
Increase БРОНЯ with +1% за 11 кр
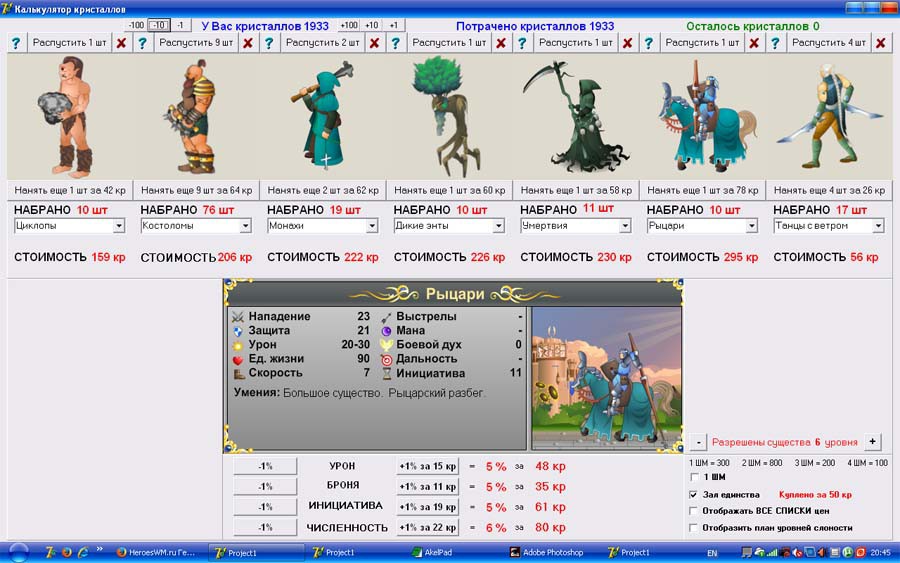point(428,486)
